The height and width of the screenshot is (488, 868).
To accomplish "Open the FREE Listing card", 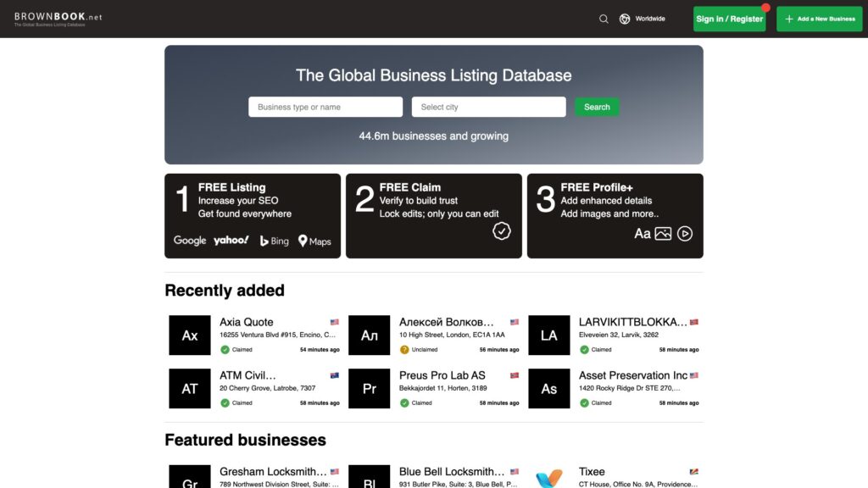I will [253, 216].
